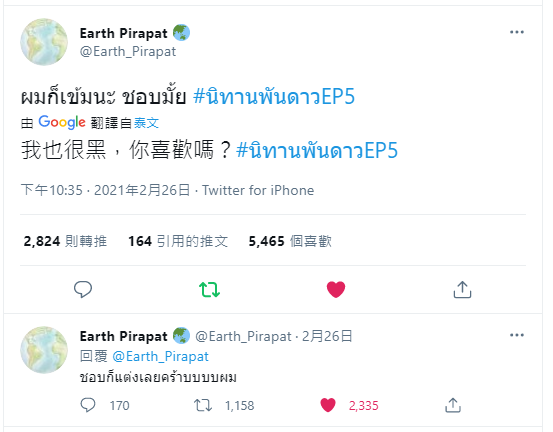This screenshot has width=553, height=432.
Task: Click the Twitter for iPhone source link
Action: coord(258,190)
